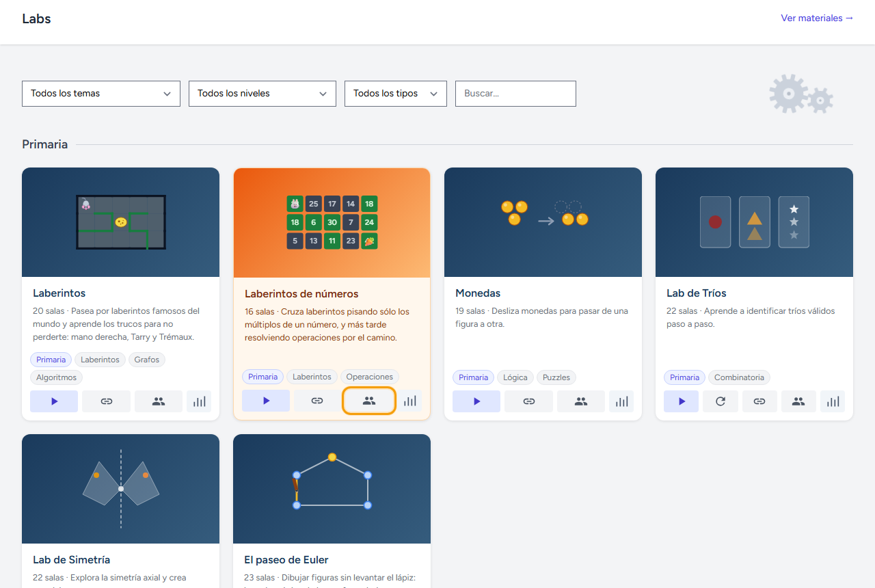
Task: Open the Lab de Tríos cards thumbnail
Action: click(754, 222)
